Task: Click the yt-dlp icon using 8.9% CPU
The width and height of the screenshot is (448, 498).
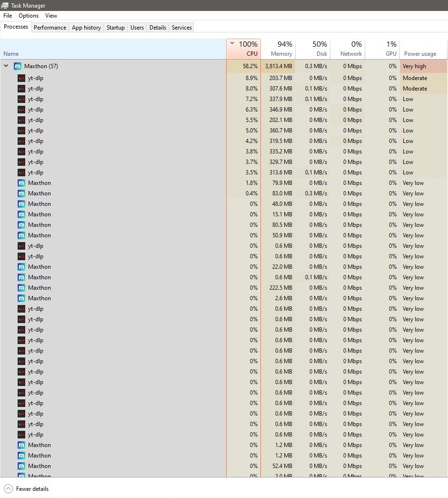Action: pyautogui.click(x=21, y=78)
